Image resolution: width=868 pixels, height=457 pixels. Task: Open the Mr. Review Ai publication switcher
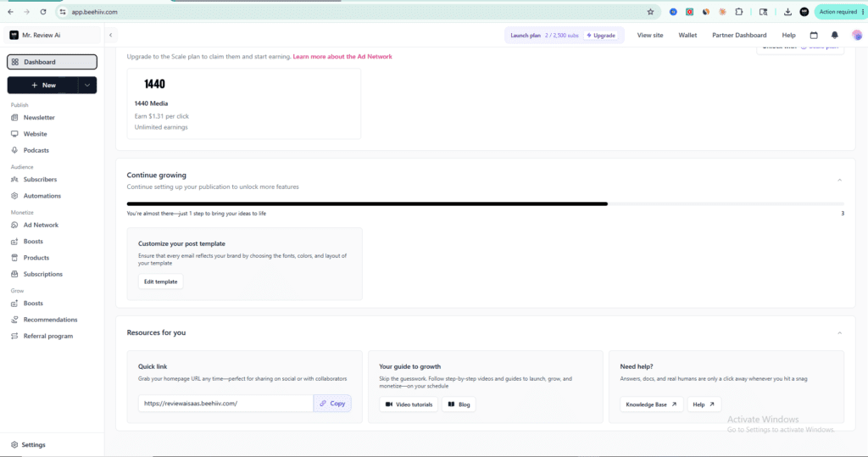[x=52, y=35]
